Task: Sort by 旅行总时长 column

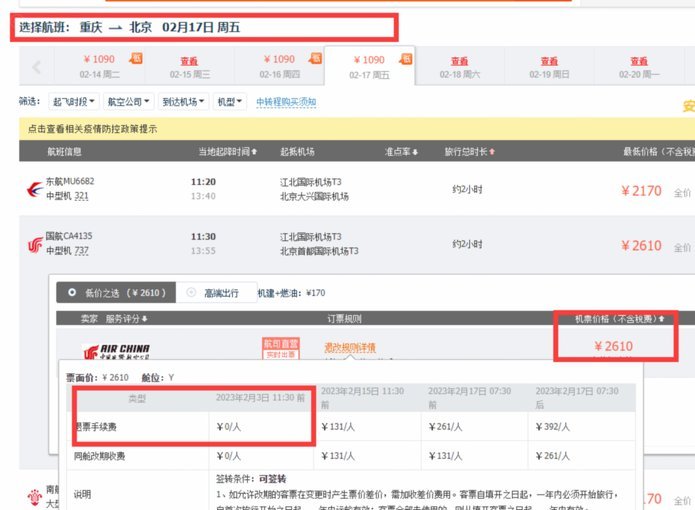Action: point(470,152)
